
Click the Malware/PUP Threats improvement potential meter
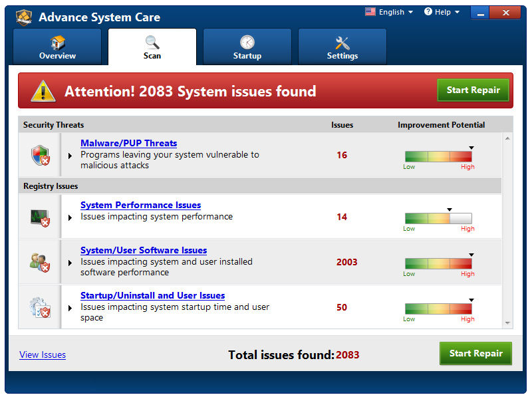(x=438, y=156)
